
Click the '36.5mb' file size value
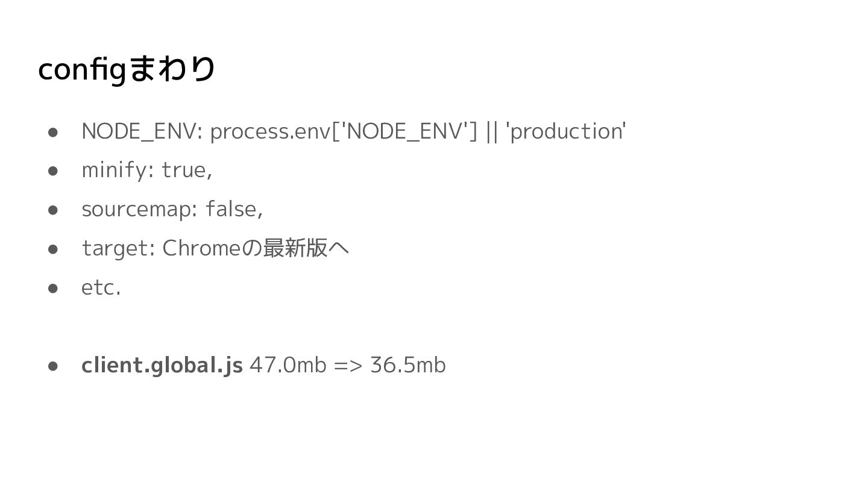(x=407, y=365)
